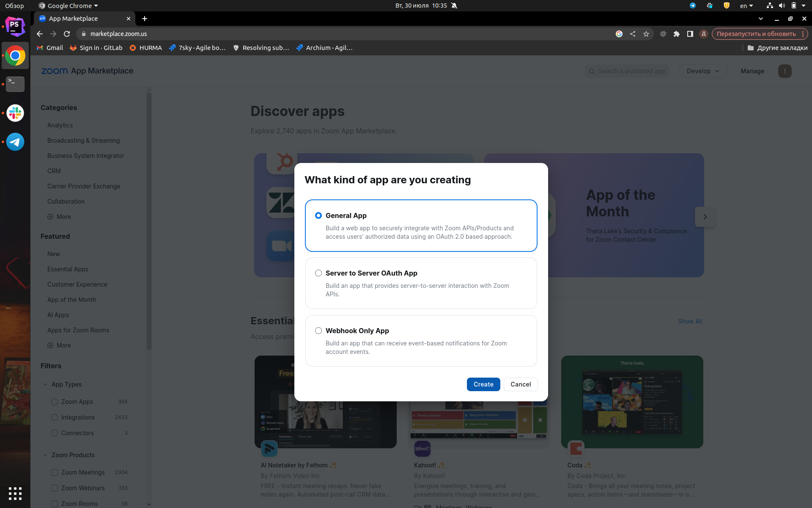Open the Analytics category
812x508 pixels.
click(60, 125)
